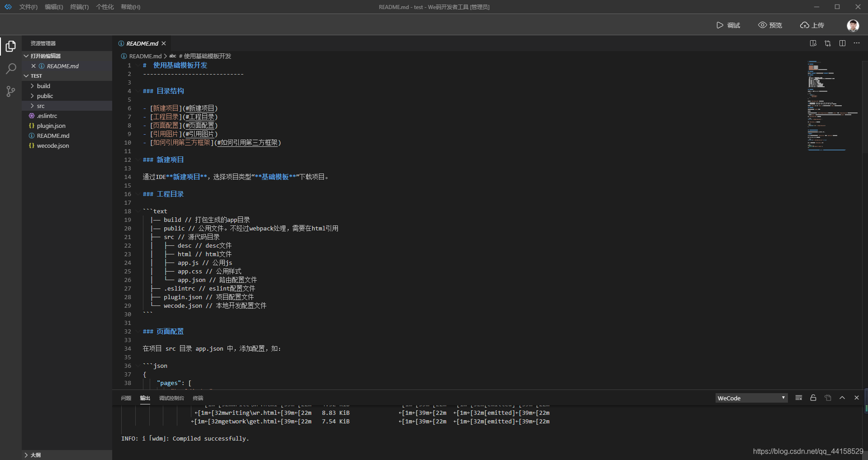Screen dimensions: 868x460
Task: Switch to the 调试控制台 panel tab
Action: click(171, 398)
